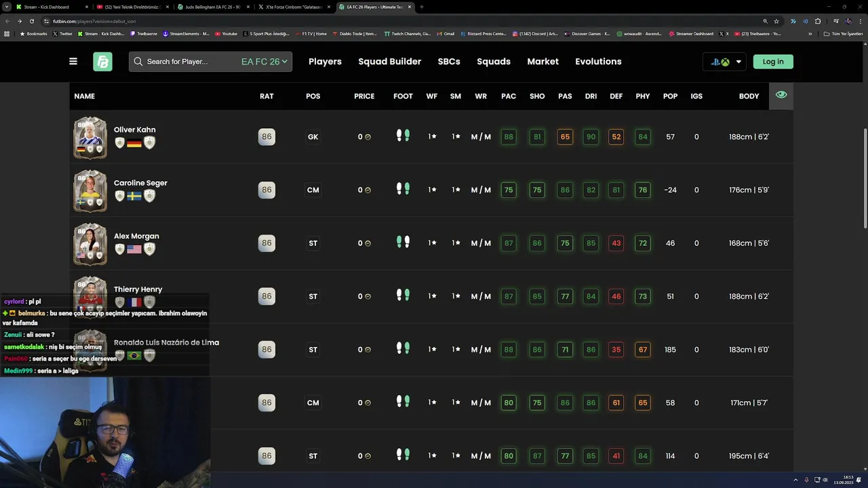
Task: Click the Germany flag under Oliver Kahn
Action: point(134,142)
